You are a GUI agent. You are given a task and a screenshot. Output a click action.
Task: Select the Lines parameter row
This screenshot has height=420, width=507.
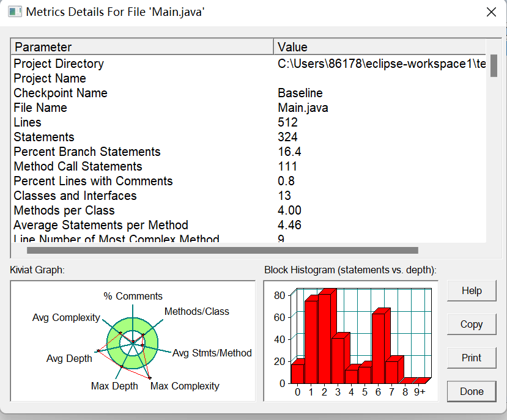coord(249,122)
